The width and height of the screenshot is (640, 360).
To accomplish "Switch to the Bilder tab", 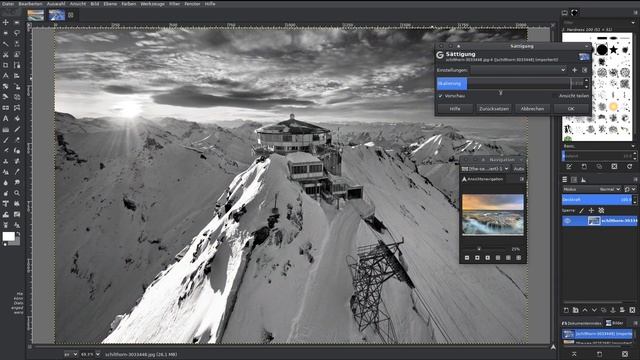I will (615, 323).
